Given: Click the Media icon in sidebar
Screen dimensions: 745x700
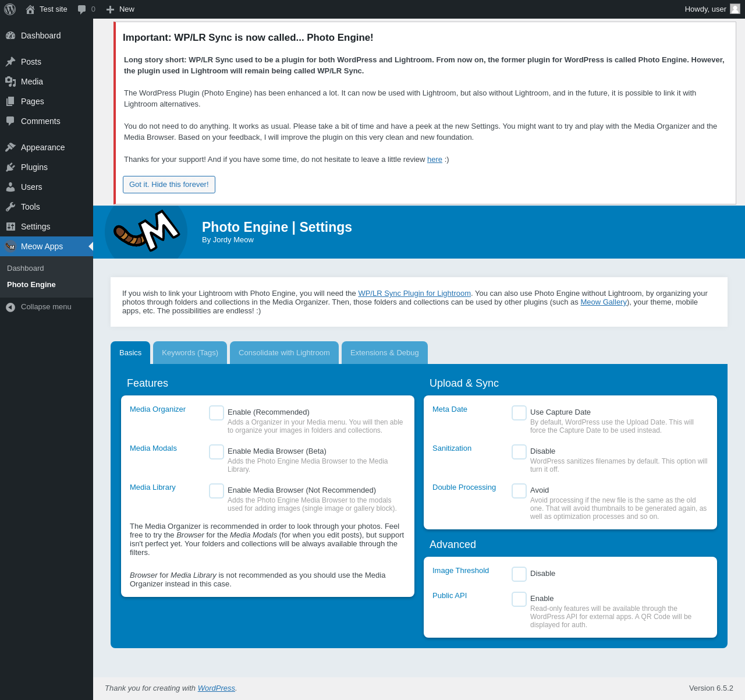Looking at the screenshot, I should point(10,82).
